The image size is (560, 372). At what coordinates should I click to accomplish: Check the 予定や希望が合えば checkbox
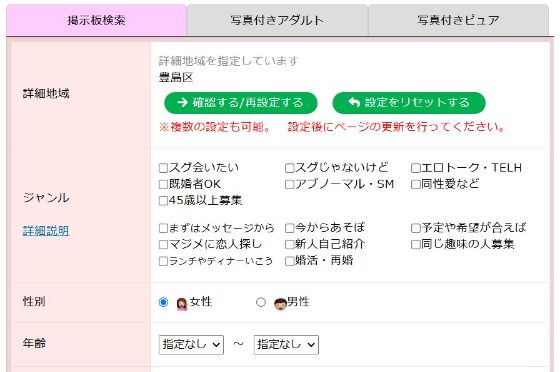[415, 228]
